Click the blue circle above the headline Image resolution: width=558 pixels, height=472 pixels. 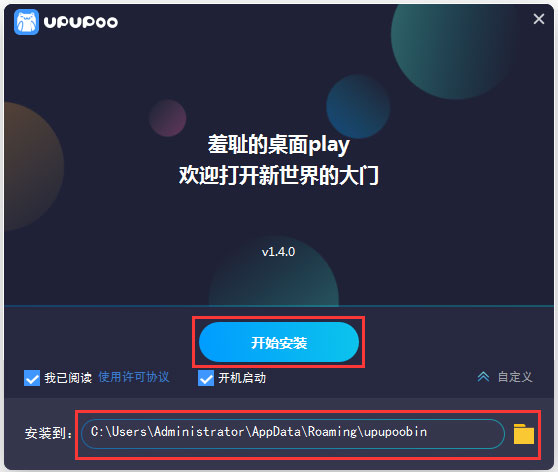[x=358, y=106]
